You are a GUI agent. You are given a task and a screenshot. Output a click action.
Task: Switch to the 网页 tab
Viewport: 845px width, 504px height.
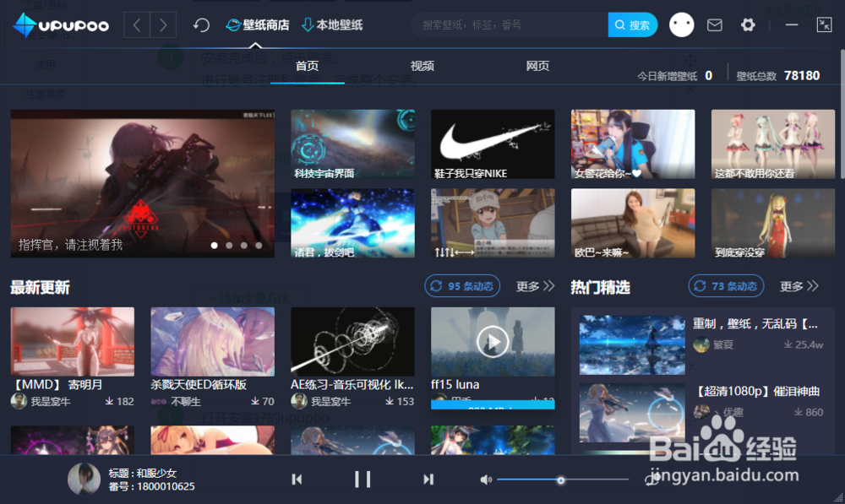click(x=537, y=66)
